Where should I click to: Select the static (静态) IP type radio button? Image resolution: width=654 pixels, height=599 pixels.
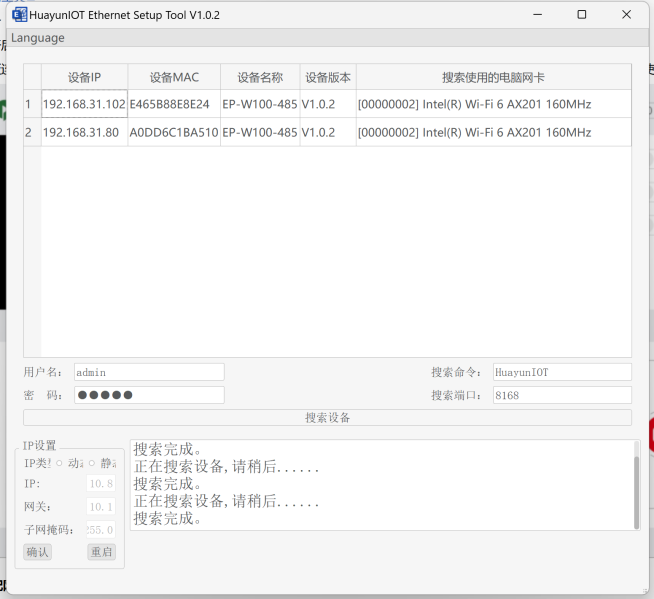coord(92,463)
